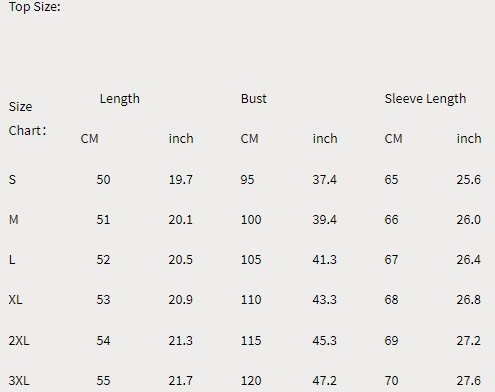Viewport: 495px width, 392px height.
Task: Click the 'Top Size:' heading text
Action: (35, 6)
